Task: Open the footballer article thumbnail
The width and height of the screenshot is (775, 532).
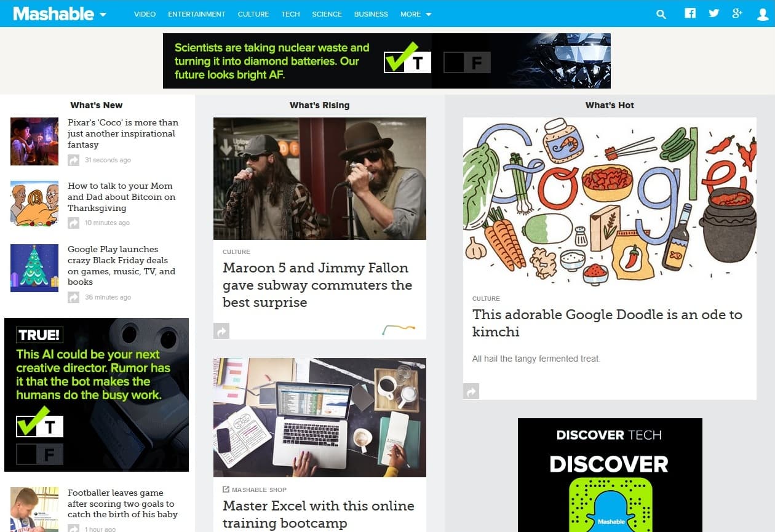Action: [34, 510]
